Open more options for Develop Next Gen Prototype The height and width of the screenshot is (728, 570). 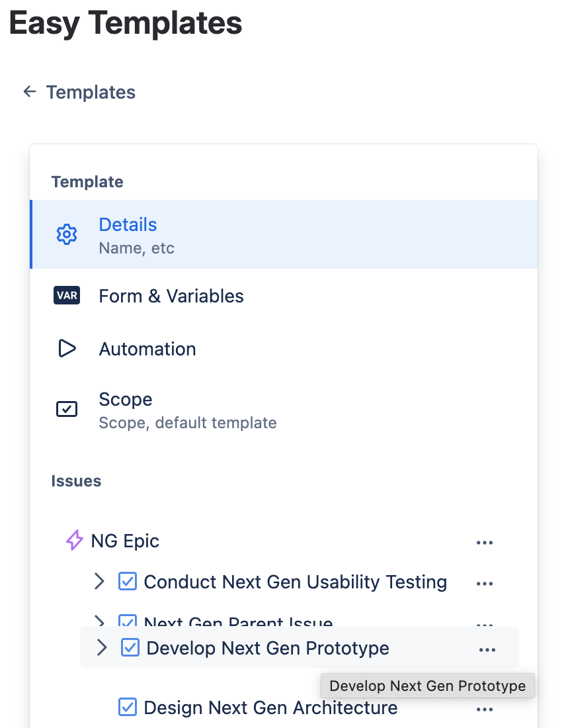(x=487, y=650)
